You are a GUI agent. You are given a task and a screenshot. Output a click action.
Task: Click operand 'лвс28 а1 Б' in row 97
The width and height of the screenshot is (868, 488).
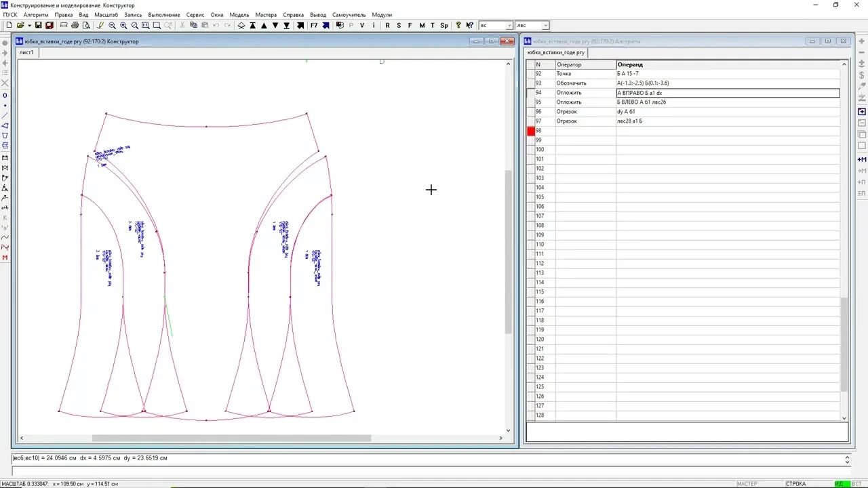[x=728, y=121]
